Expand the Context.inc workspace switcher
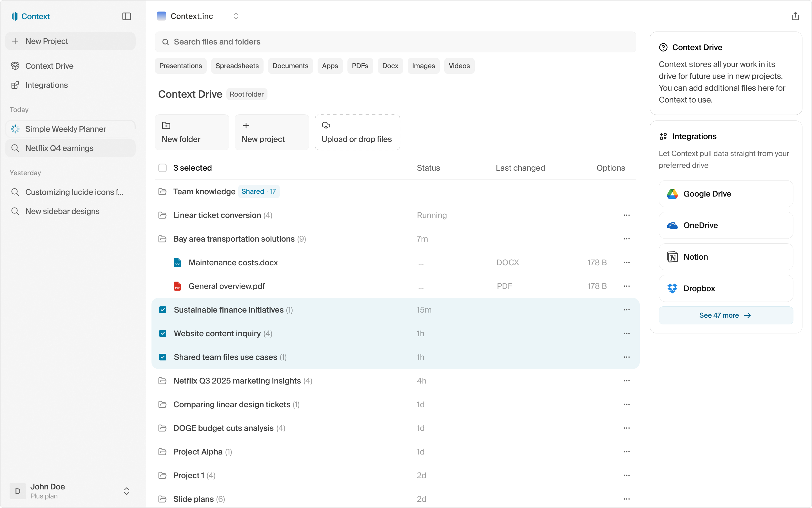The image size is (812, 508). click(x=235, y=16)
